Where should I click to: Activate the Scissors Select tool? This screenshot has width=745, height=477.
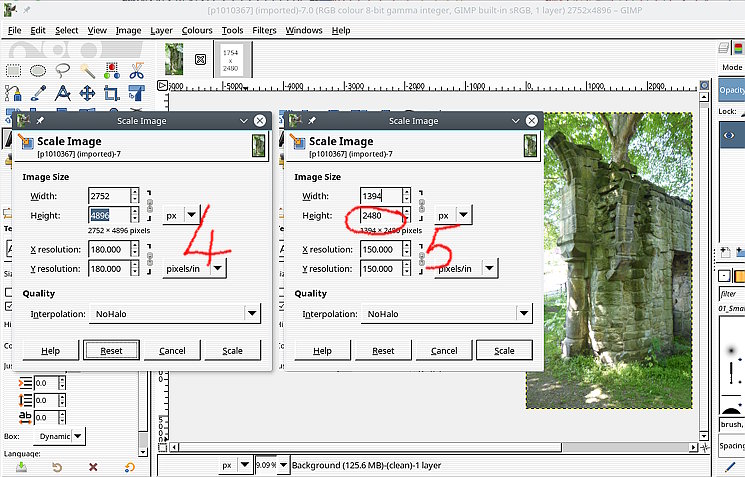[x=136, y=70]
